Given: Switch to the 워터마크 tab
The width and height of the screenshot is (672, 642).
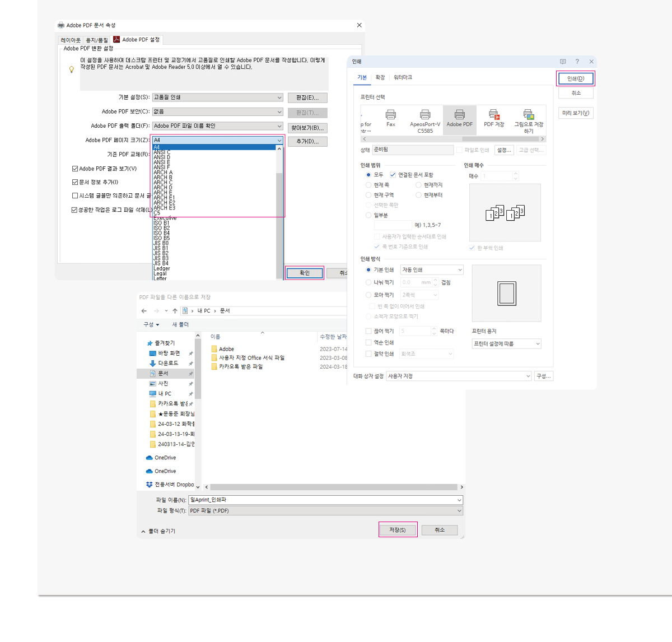Looking at the screenshot, I should 403,77.
